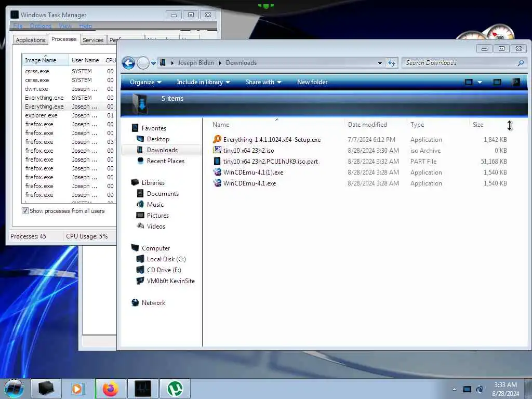The height and width of the screenshot is (399, 532).
Task: Show hidden tray icons arrow
Action: click(x=454, y=389)
